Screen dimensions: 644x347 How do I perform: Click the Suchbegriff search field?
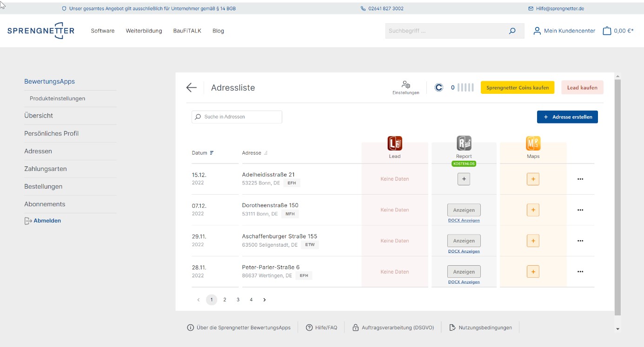pos(446,31)
